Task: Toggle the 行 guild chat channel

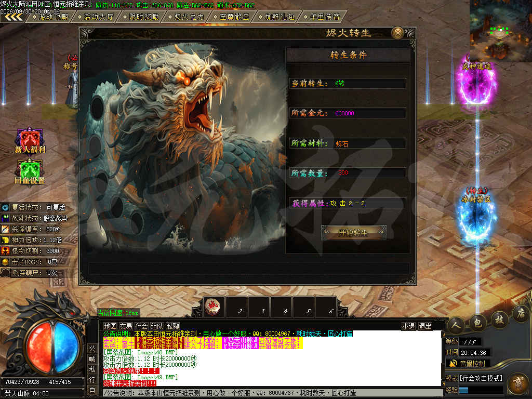Action: point(92,380)
